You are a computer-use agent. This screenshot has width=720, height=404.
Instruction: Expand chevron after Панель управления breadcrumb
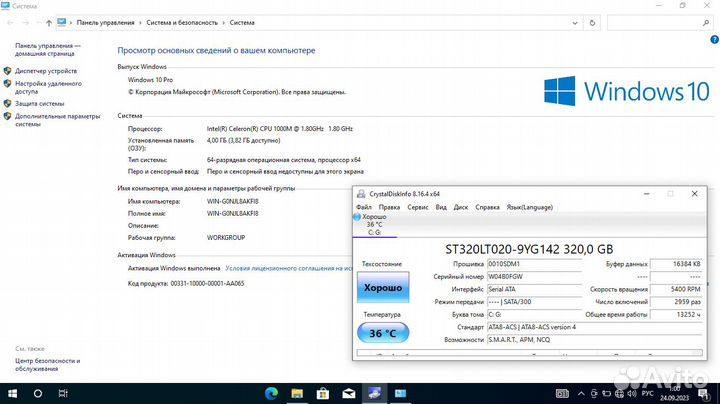click(141, 22)
